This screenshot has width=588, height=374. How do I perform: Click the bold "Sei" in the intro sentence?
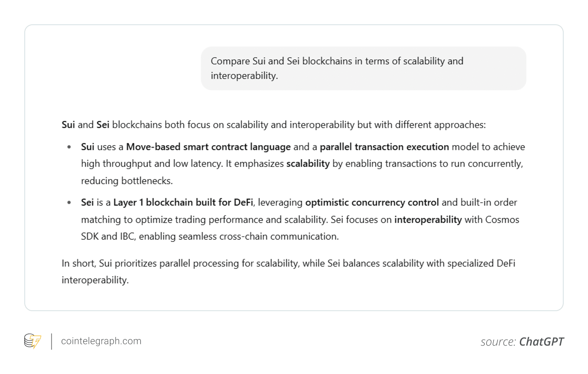pyautogui.click(x=103, y=125)
